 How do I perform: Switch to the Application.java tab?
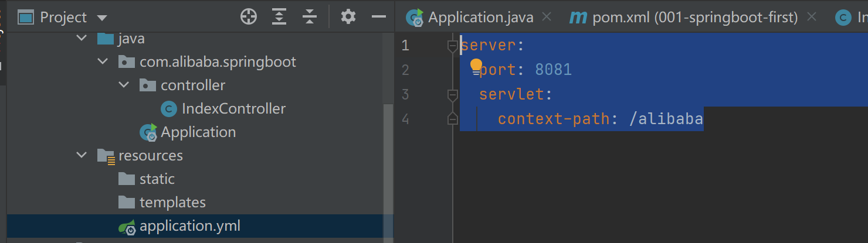click(x=480, y=18)
